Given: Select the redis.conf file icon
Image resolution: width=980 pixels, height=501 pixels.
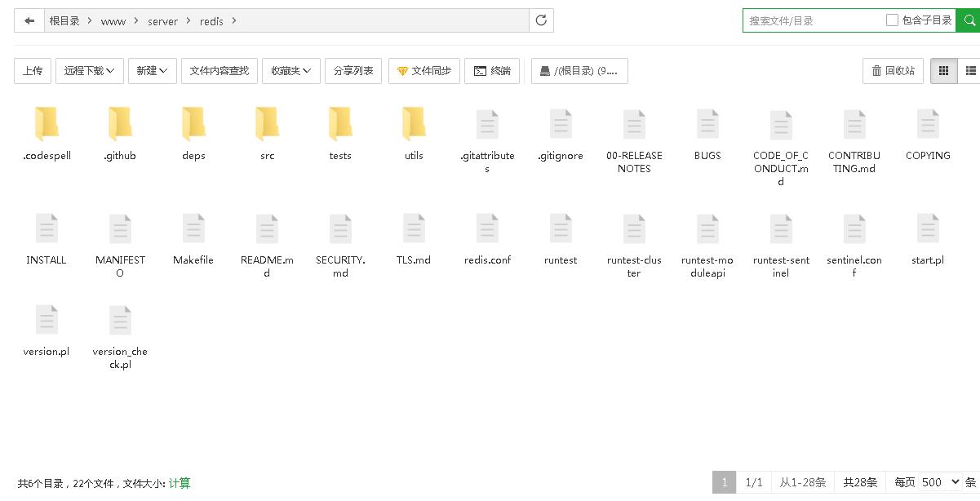Looking at the screenshot, I should 487,228.
